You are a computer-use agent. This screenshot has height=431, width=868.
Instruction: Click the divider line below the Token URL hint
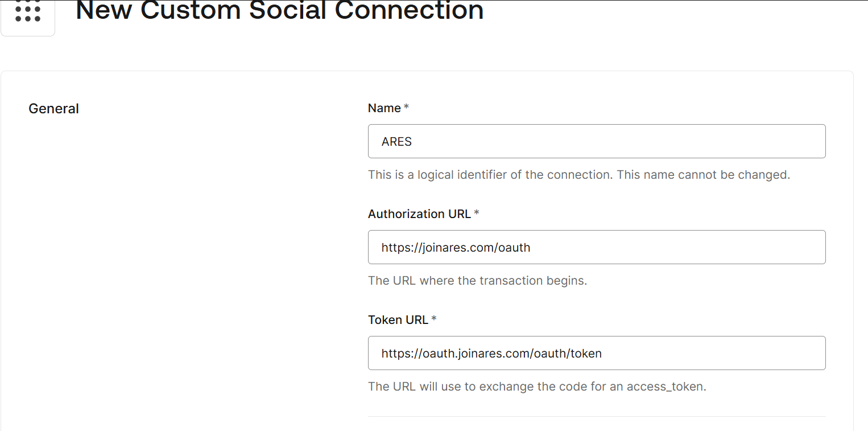point(596,416)
